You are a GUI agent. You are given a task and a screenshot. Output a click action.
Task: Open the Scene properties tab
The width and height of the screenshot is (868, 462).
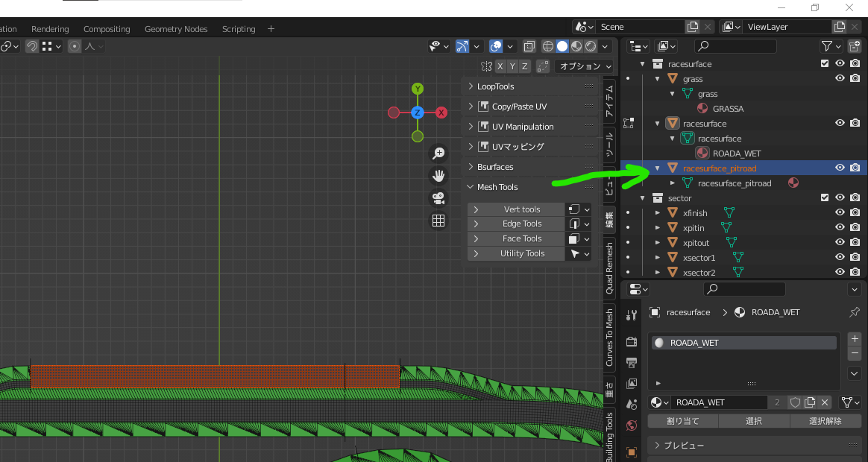pos(631,405)
